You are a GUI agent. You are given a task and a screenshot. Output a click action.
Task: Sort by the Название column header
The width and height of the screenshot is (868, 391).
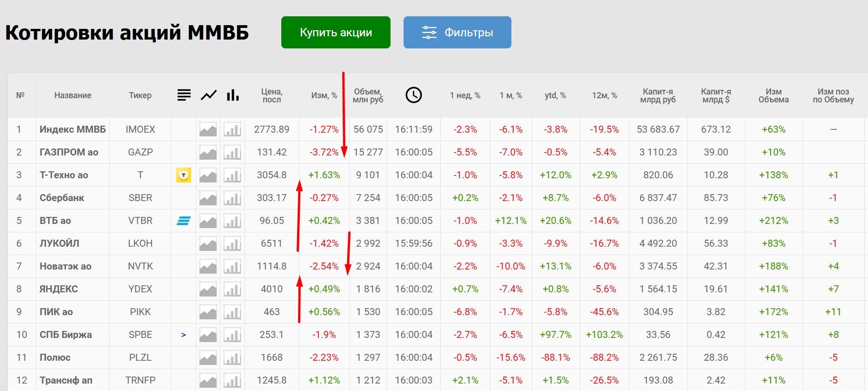pyautogui.click(x=73, y=95)
